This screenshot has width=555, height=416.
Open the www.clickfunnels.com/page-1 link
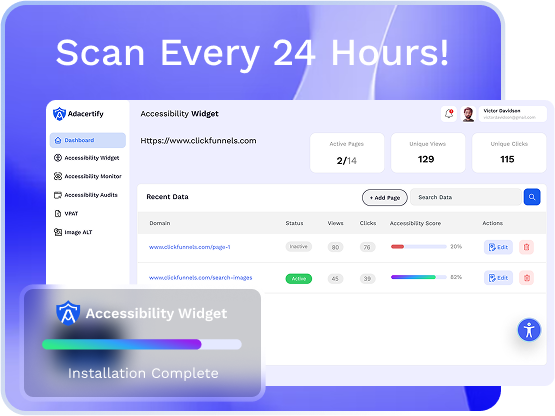190,247
